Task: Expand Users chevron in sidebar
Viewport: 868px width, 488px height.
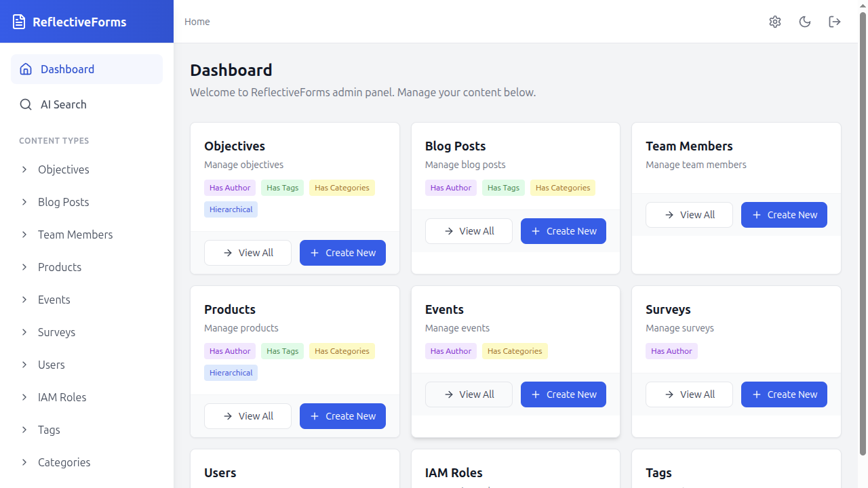Action: (x=24, y=365)
